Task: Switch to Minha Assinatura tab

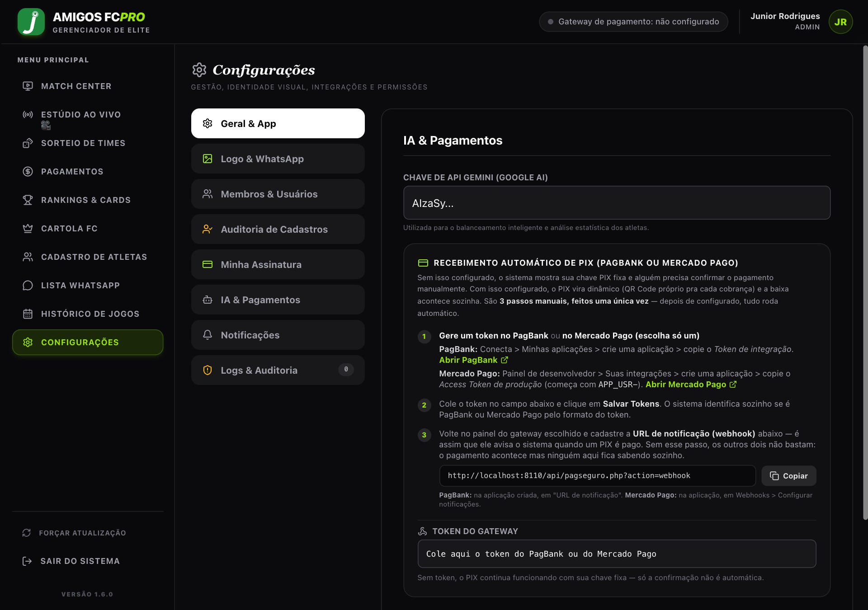Action: [x=278, y=264]
